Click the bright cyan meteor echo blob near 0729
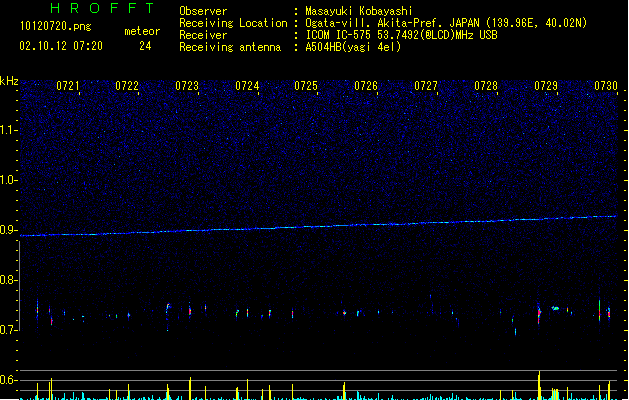 tap(555, 309)
